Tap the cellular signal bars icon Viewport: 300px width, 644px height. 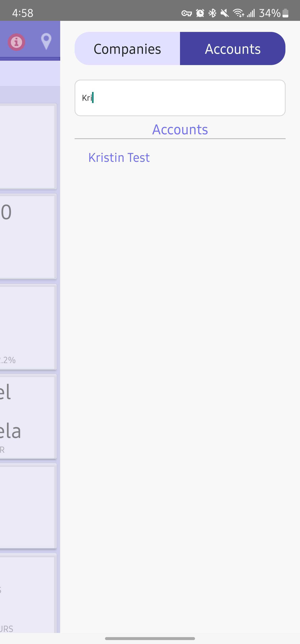251,13
